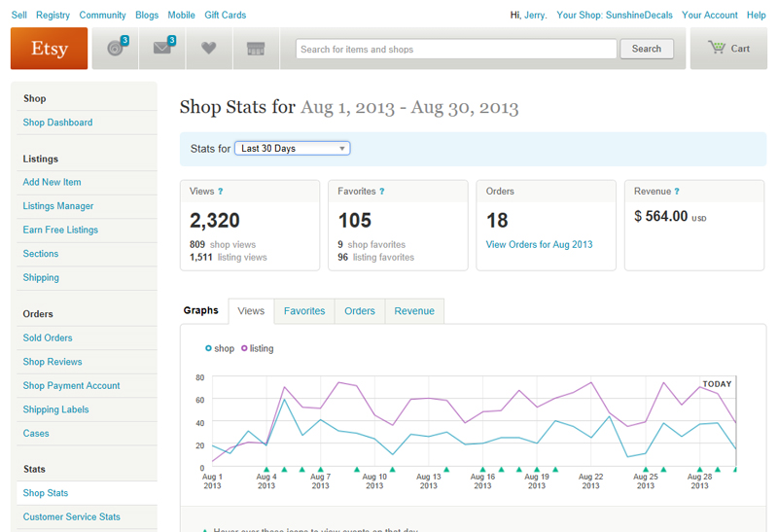The image size is (778, 532).
Task: Click the TODAY marker on the graph
Action: click(717, 384)
